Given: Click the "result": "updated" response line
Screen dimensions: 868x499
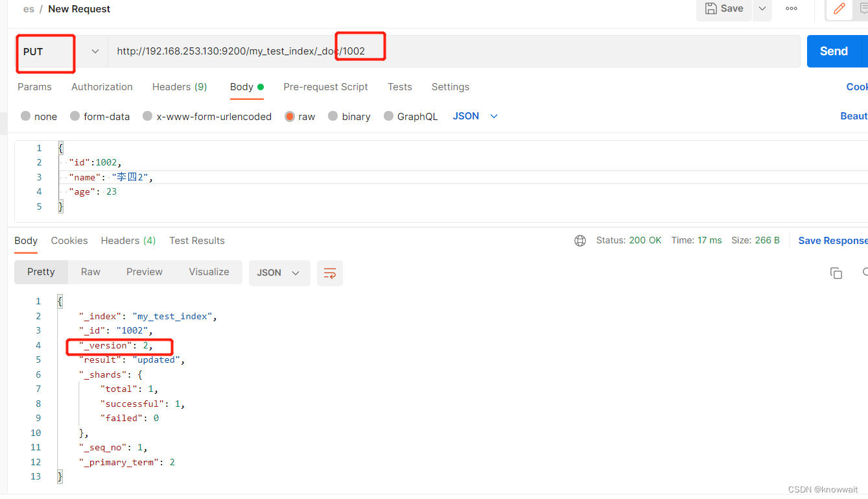Looking at the screenshot, I should coord(132,359).
